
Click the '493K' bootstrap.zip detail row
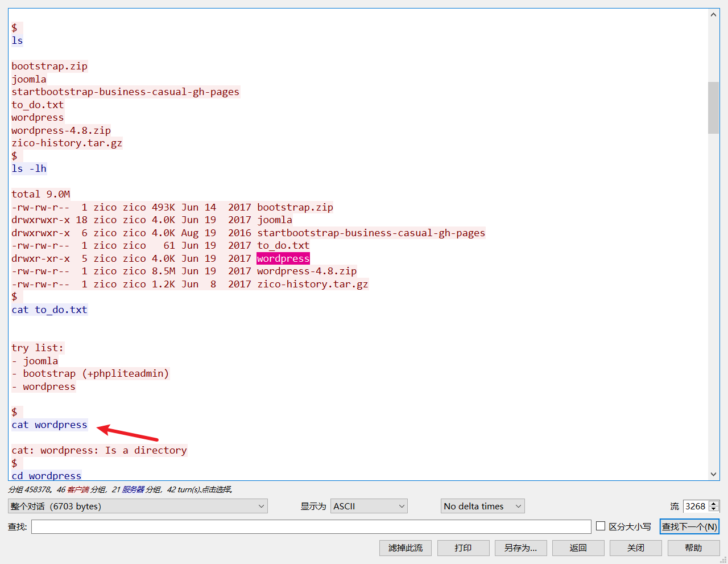point(172,207)
